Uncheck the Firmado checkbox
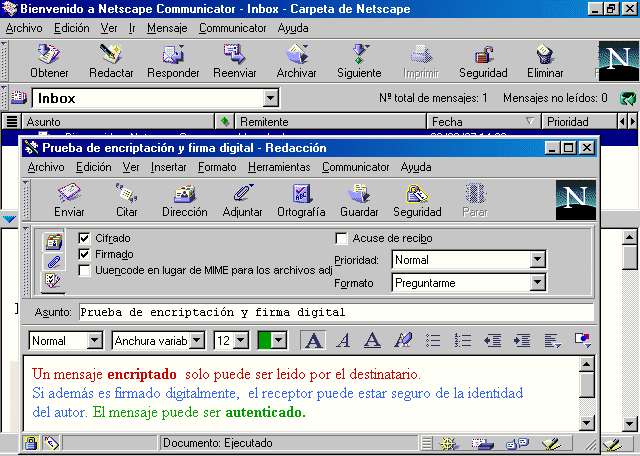This screenshot has height=456, width=640. coord(84,254)
